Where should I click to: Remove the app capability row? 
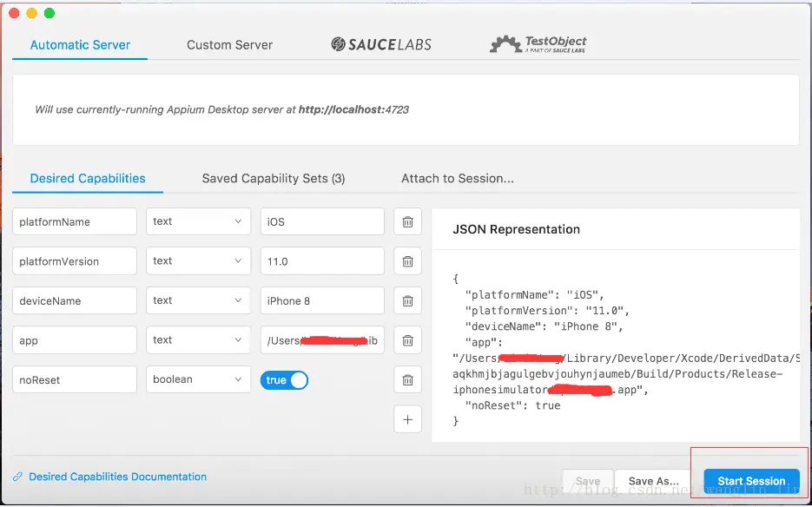(407, 340)
